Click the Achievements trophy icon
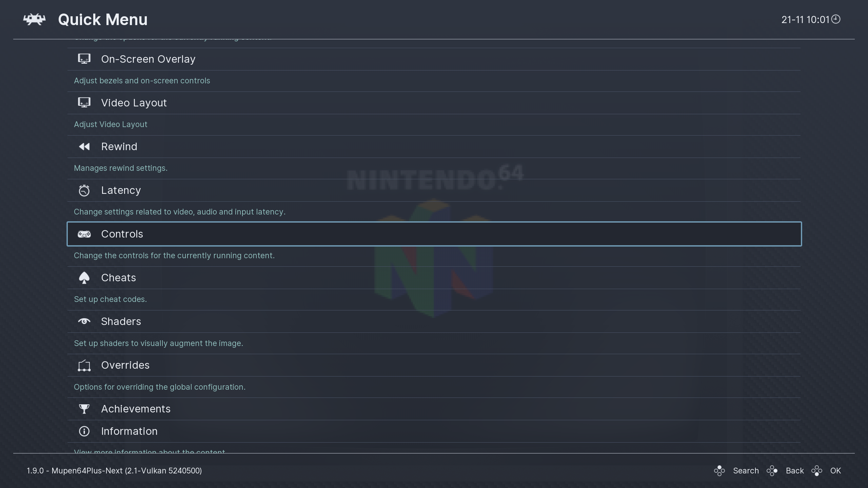This screenshot has height=488, width=868. (84, 409)
